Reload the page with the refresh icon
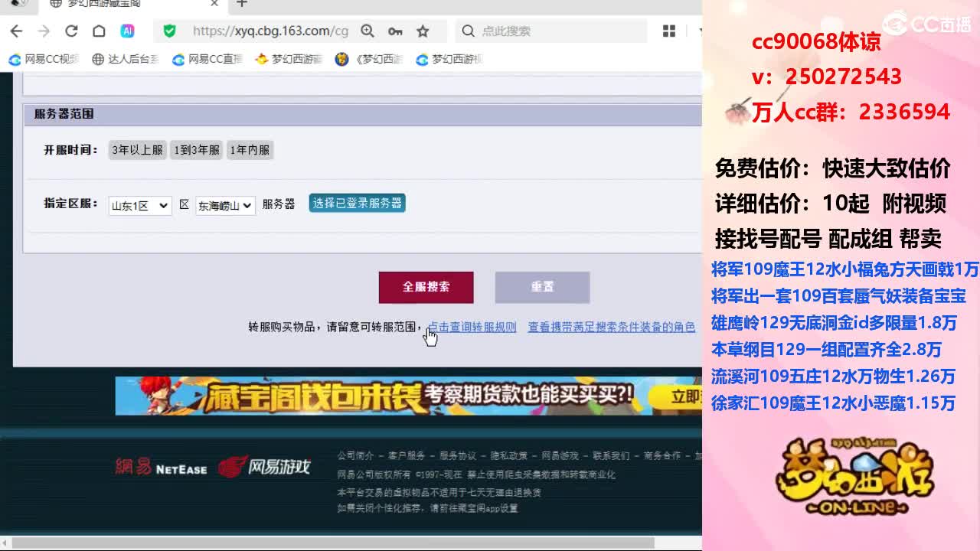980x551 pixels. click(71, 31)
